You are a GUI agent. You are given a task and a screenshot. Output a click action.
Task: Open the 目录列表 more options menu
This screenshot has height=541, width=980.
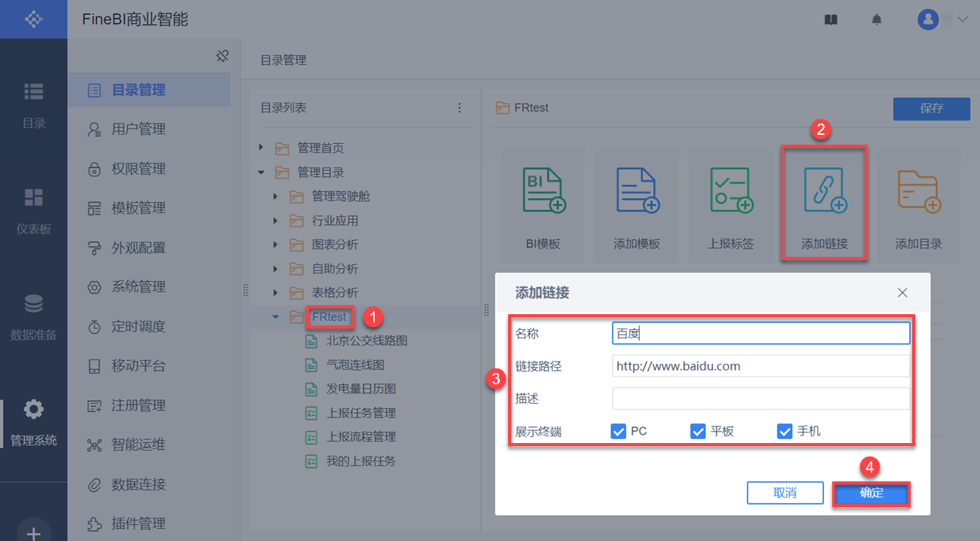[x=460, y=108]
